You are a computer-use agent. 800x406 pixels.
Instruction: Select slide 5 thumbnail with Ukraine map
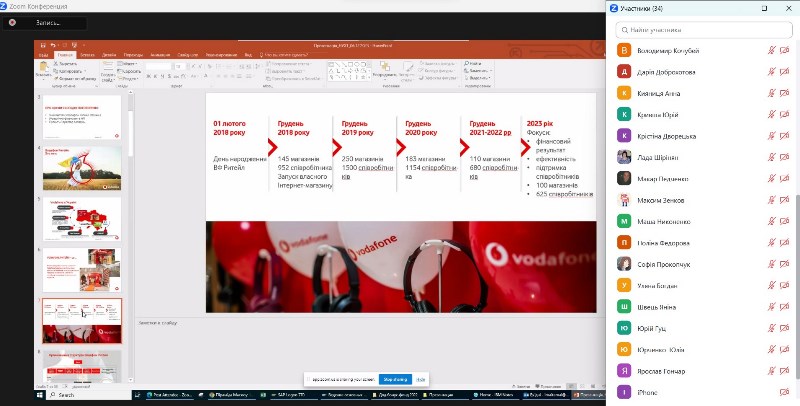(x=82, y=219)
